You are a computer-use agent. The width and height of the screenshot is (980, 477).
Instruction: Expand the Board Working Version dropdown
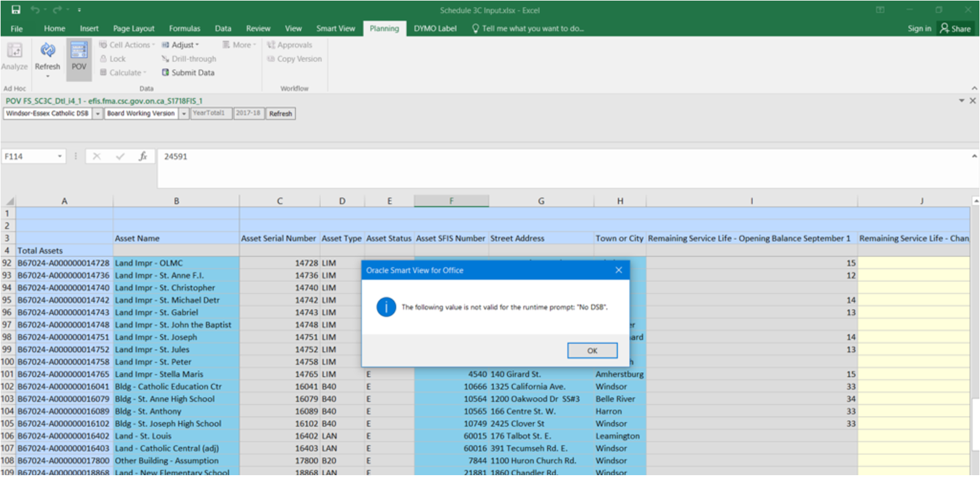[184, 114]
